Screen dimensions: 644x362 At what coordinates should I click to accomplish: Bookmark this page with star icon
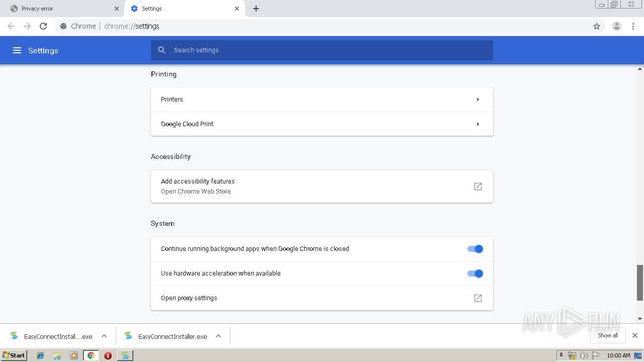pos(597,26)
